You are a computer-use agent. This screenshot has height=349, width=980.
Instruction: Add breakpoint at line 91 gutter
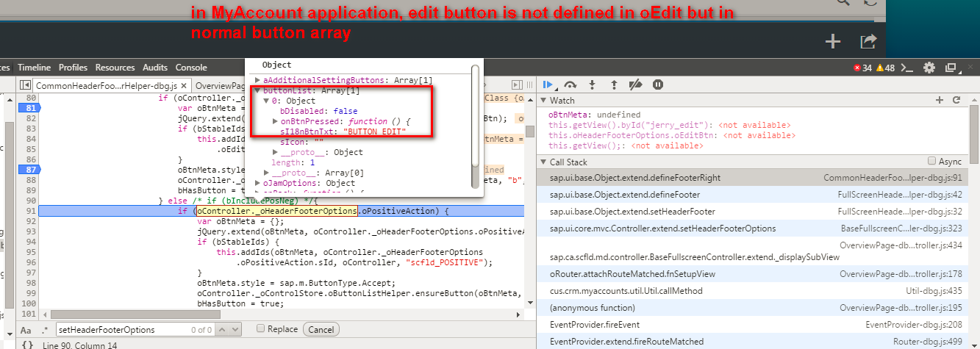[x=29, y=211]
